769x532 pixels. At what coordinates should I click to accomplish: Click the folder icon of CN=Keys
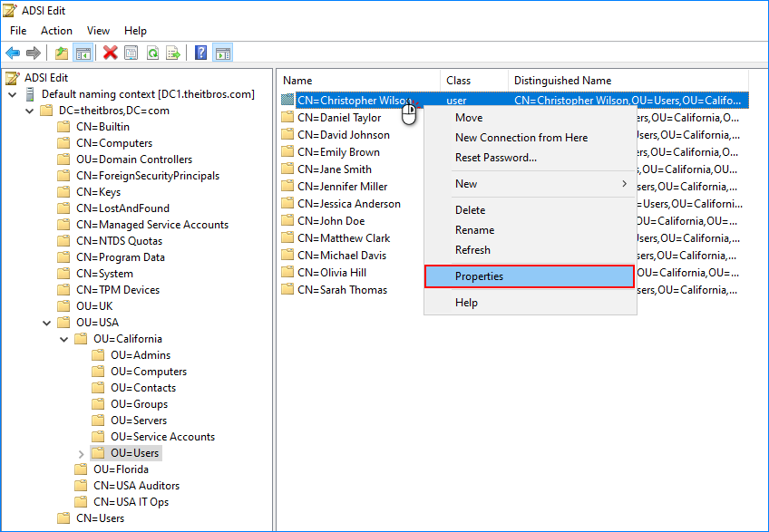click(63, 192)
